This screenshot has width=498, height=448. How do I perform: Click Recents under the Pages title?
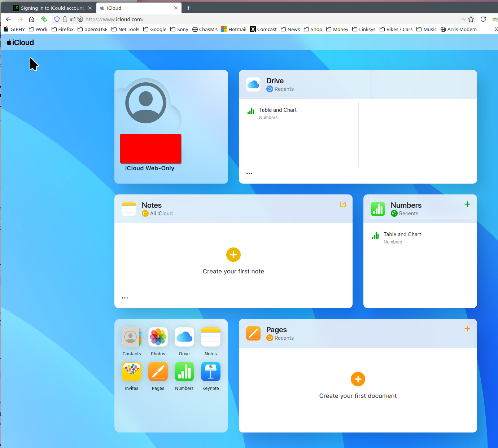[280, 338]
